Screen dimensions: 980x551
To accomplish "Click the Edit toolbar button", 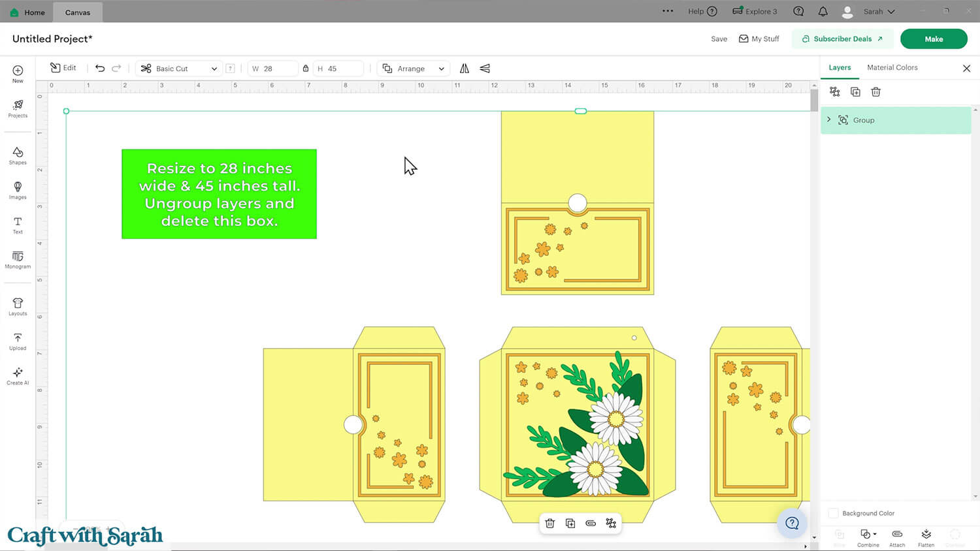I will 63,68.
